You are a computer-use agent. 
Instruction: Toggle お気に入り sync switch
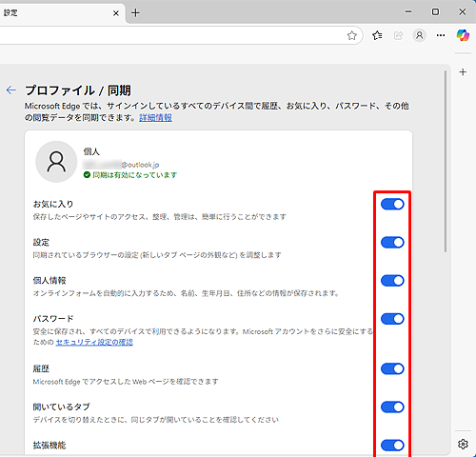(x=392, y=204)
